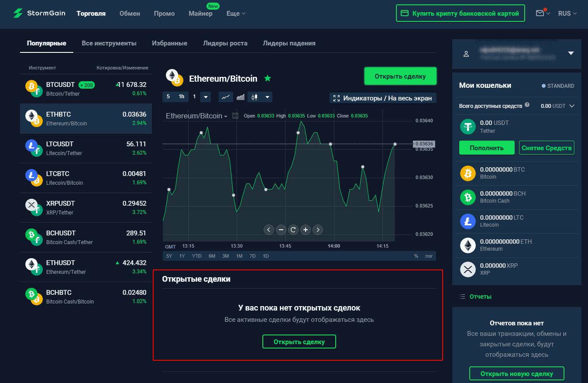588x383 pixels.
Task: Click the Снятие Средств withdrawal button
Action: click(x=547, y=148)
